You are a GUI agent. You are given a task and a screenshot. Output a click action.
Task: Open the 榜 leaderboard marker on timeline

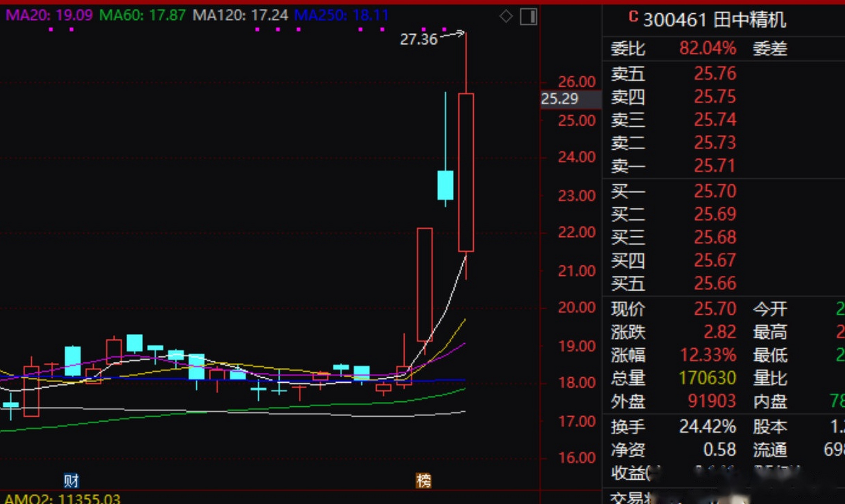424,480
